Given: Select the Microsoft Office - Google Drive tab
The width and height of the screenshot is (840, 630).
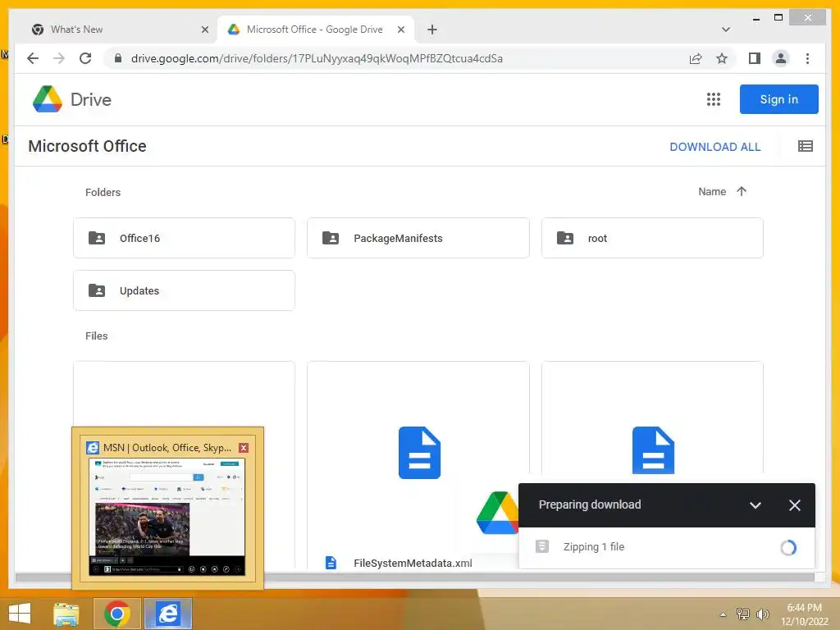Looking at the screenshot, I should pyautogui.click(x=314, y=30).
